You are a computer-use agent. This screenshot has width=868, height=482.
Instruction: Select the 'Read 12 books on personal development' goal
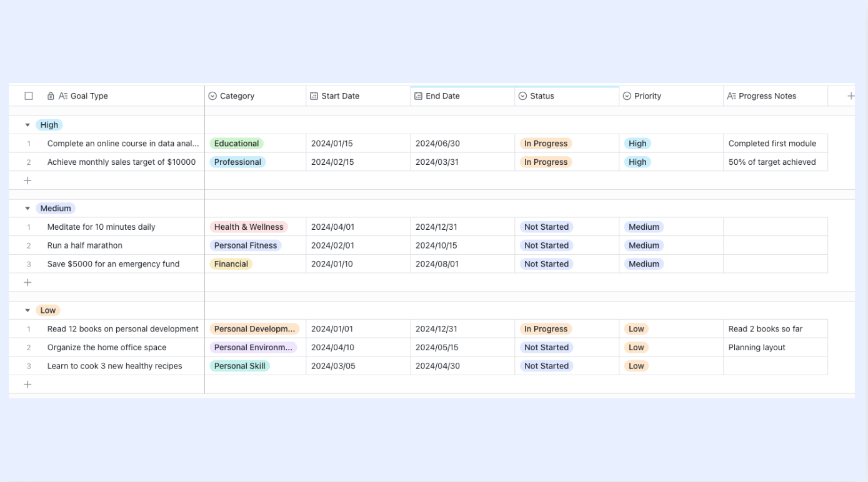[123, 329]
